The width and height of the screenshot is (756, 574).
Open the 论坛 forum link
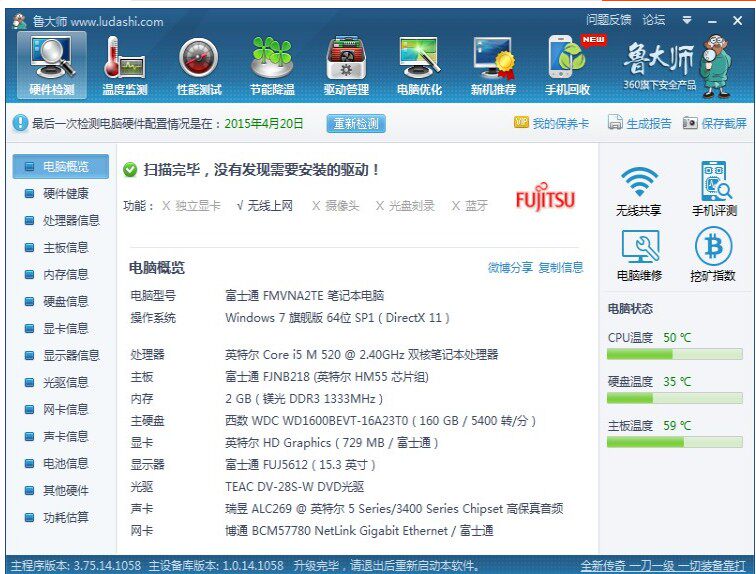(x=654, y=20)
